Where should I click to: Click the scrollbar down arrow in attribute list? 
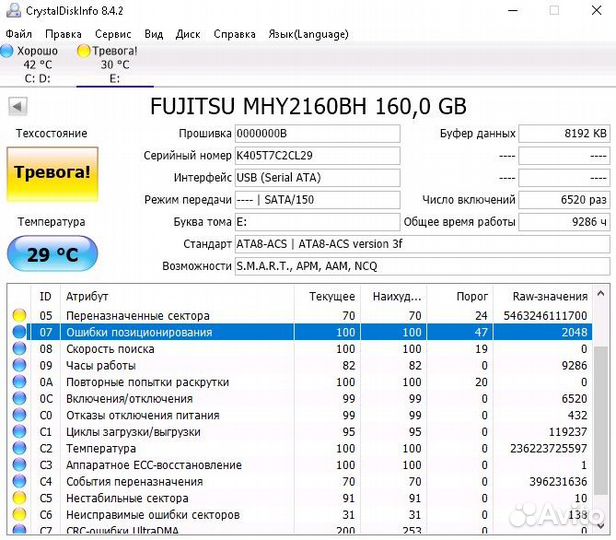(601, 525)
